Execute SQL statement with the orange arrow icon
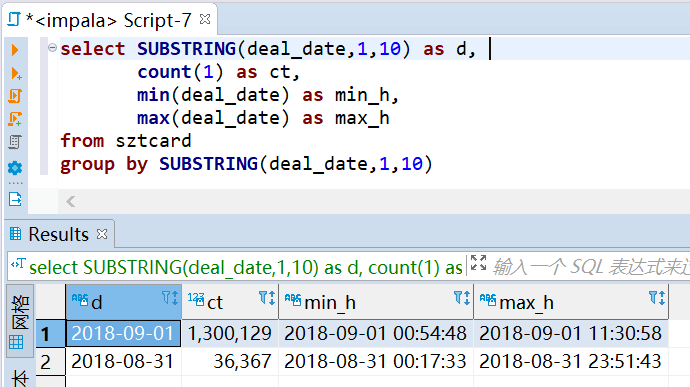Screen dimensions: 690x387 15,50
